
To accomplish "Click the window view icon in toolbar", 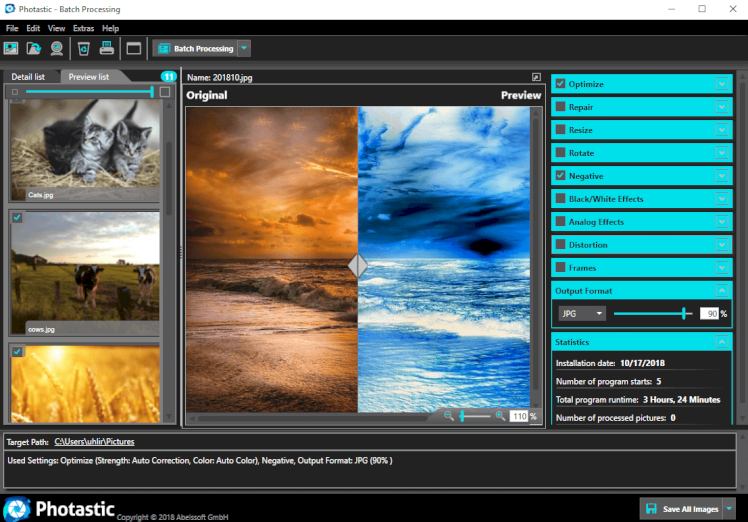I will tap(134, 48).
